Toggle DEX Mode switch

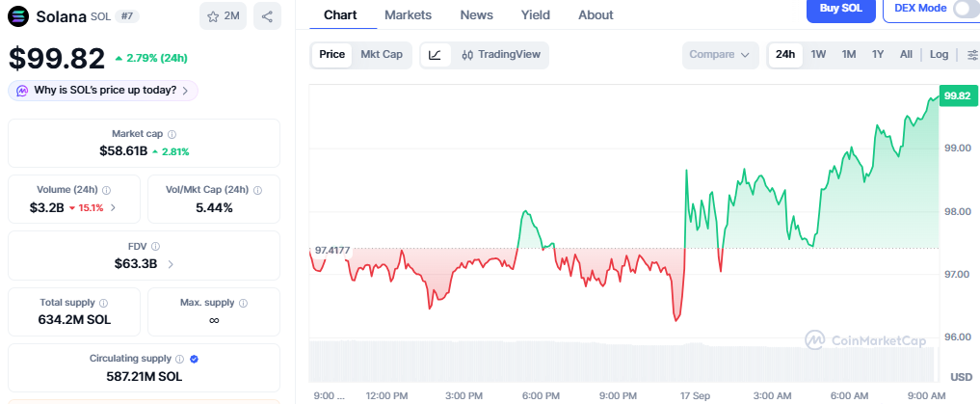[965, 8]
